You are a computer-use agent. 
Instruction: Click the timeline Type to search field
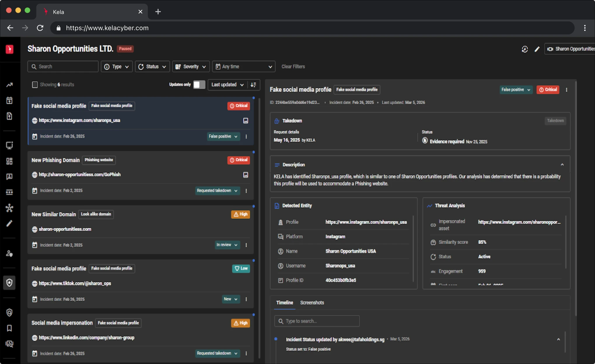coord(317,321)
